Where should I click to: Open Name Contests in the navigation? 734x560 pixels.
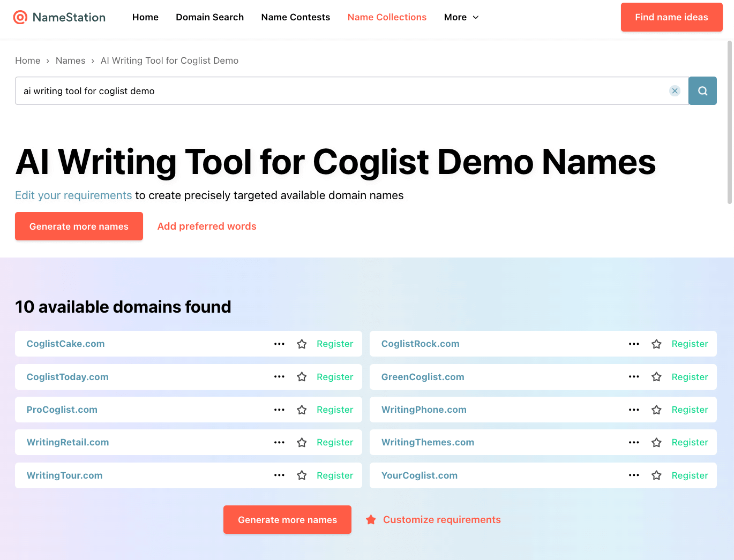(296, 17)
